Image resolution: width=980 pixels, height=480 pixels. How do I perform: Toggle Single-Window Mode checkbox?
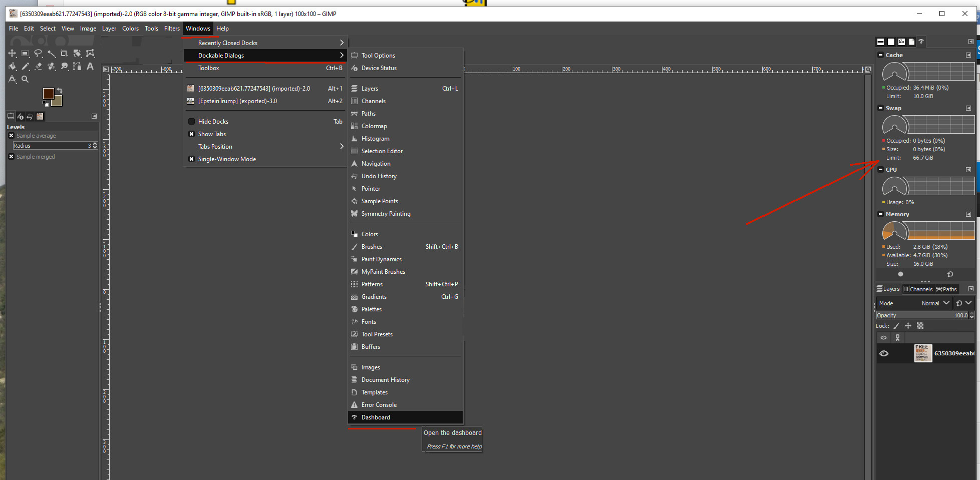point(191,159)
